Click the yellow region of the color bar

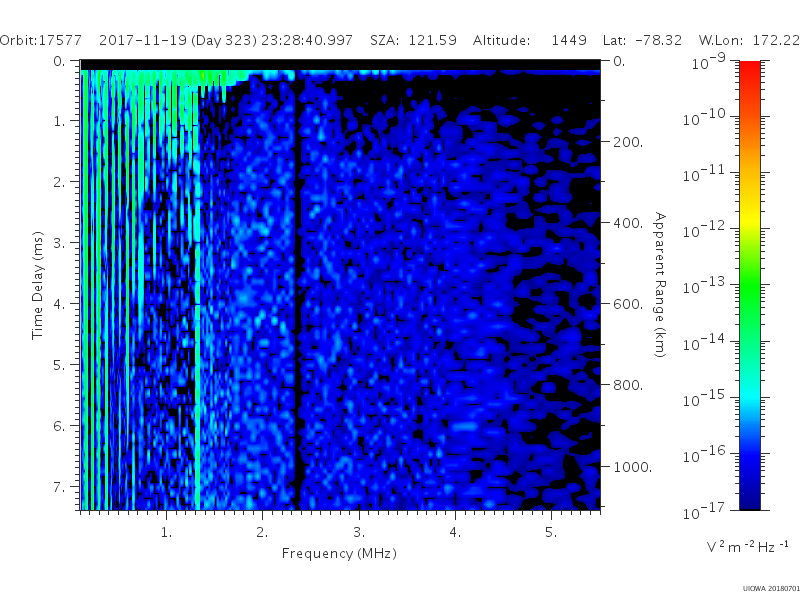click(749, 217)
